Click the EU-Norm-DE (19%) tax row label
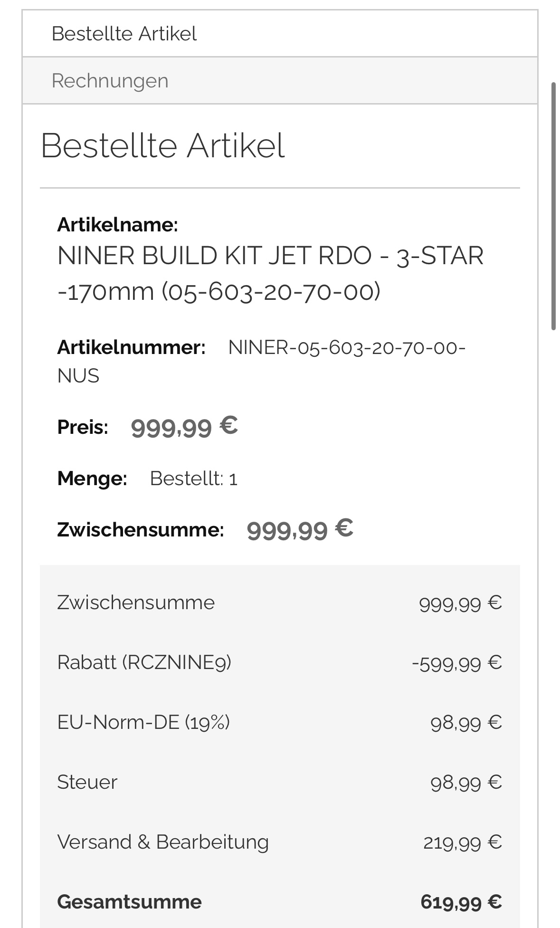 click(143, 722)
